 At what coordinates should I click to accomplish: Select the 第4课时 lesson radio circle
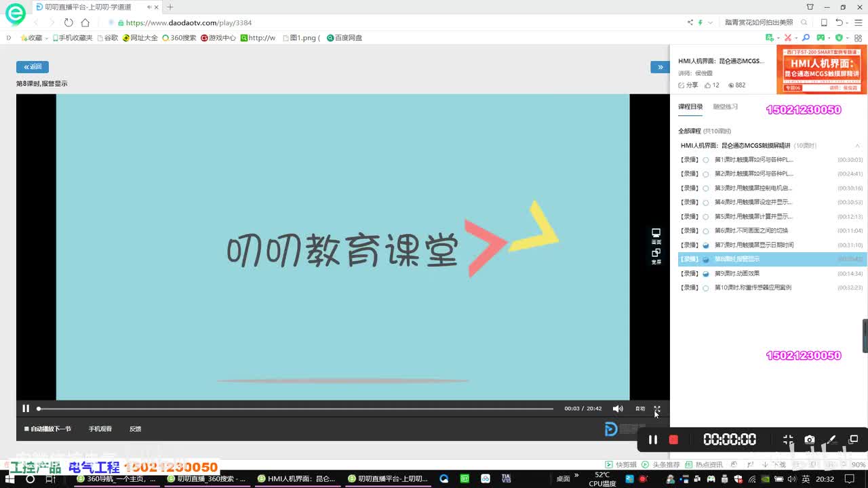coord(706,203)
